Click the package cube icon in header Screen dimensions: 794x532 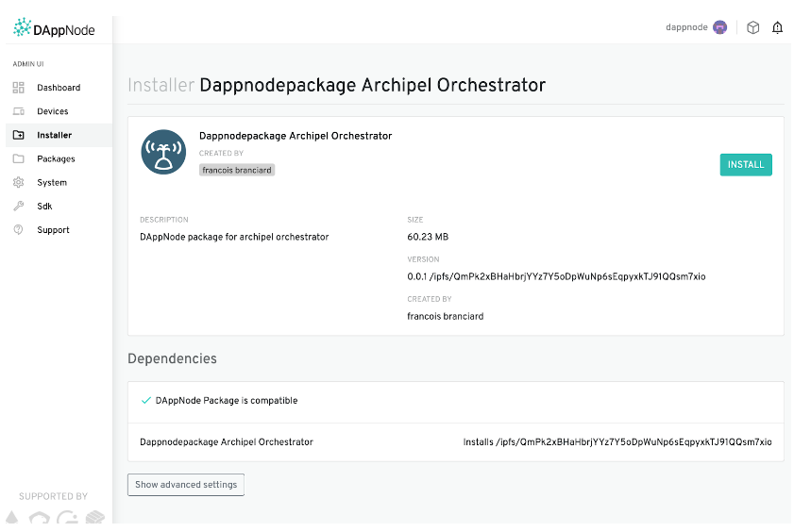(x=753, y=27)
